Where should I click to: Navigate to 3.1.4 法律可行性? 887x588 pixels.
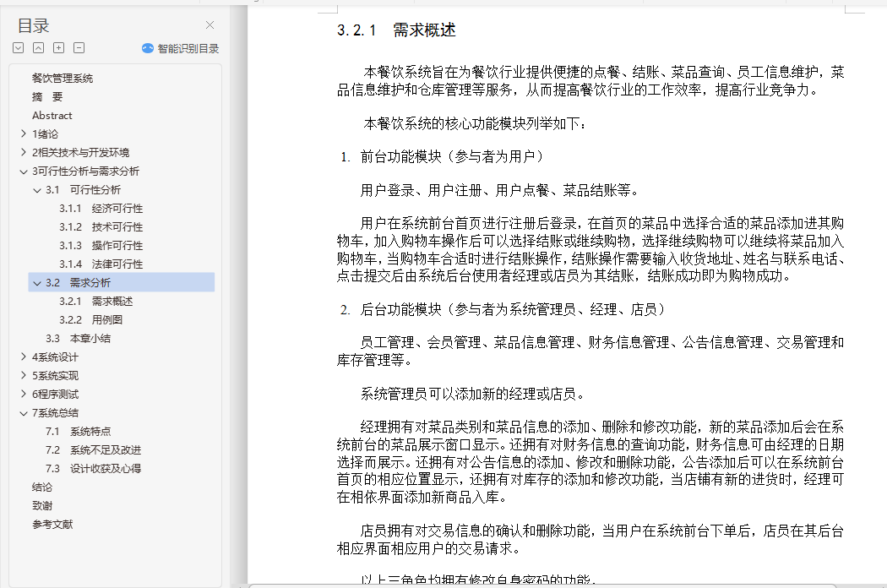coord(101,264)
